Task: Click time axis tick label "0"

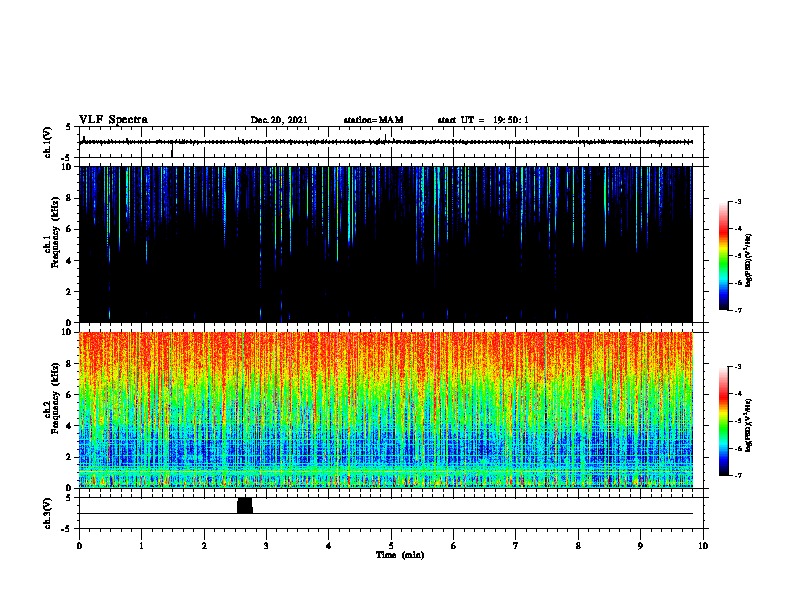Action: [x=79, y=546]
